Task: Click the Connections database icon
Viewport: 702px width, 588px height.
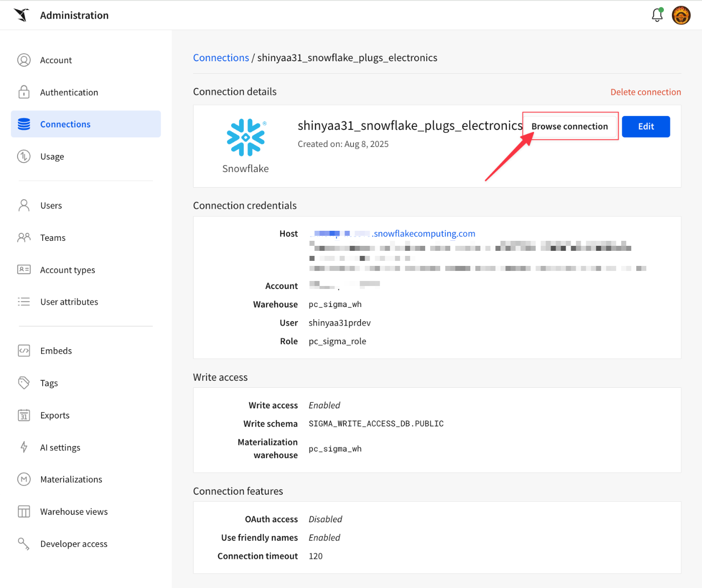Action: 24,124
